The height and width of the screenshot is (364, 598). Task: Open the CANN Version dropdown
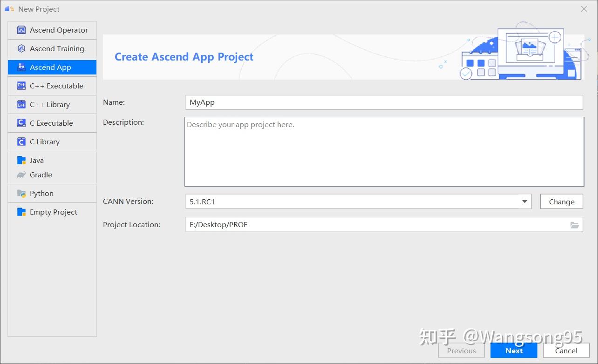click(525, 201)
